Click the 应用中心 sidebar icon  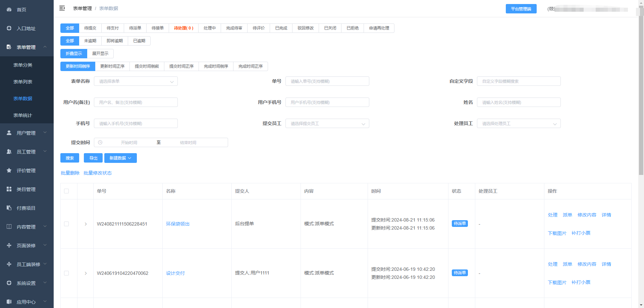[x=9, y=302]
